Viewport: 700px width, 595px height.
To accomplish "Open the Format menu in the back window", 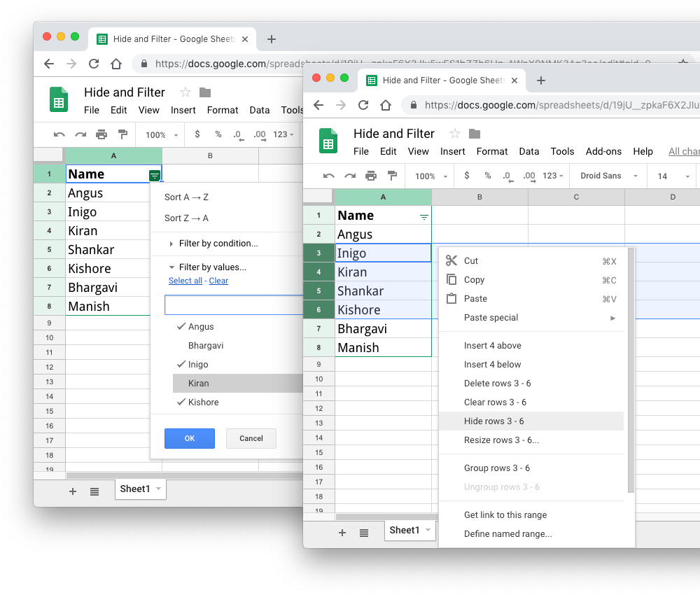I will 223,111.
